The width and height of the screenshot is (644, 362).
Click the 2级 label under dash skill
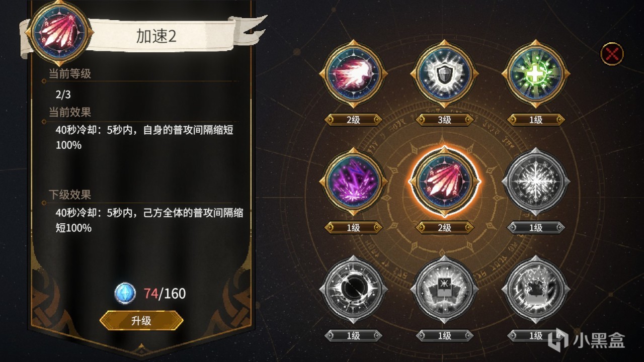353,120
